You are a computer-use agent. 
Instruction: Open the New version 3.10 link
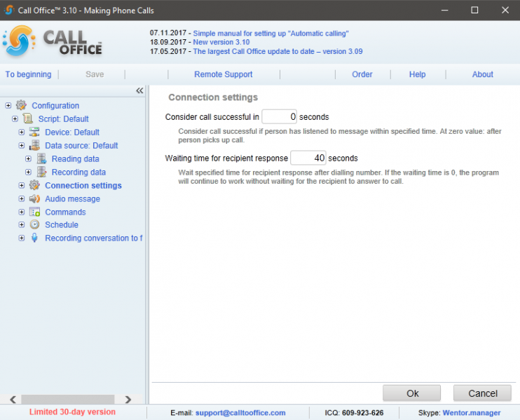pyautogui.click(x=221, y=42)
